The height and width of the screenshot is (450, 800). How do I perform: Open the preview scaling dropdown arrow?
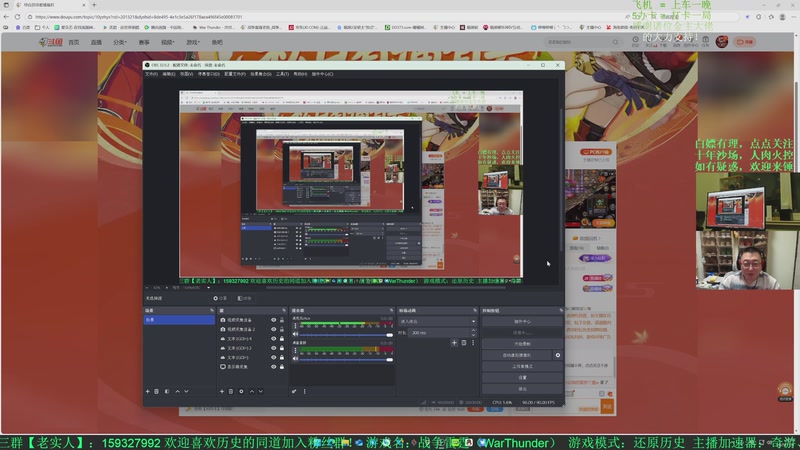[x=208, y=288]
